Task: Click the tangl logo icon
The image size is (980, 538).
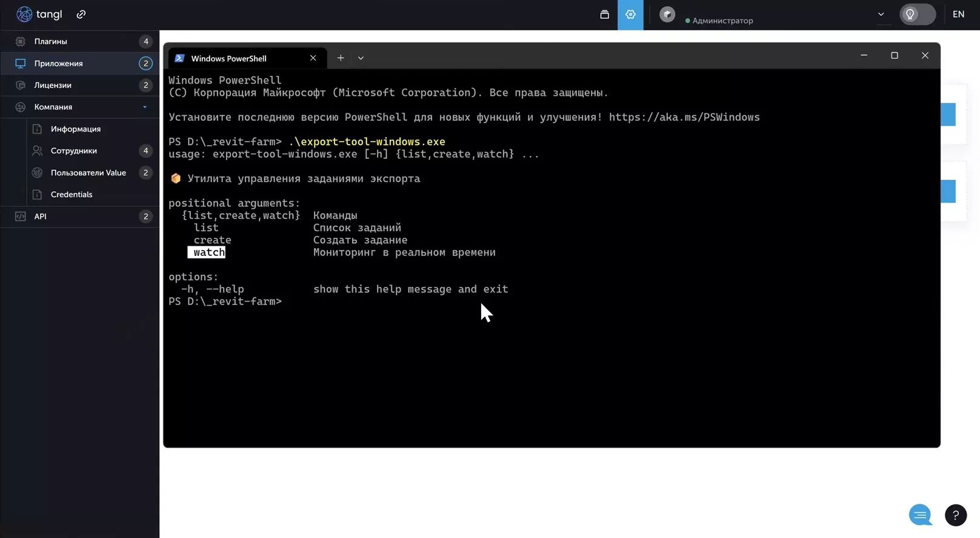Action: click(x=24, y=14)
